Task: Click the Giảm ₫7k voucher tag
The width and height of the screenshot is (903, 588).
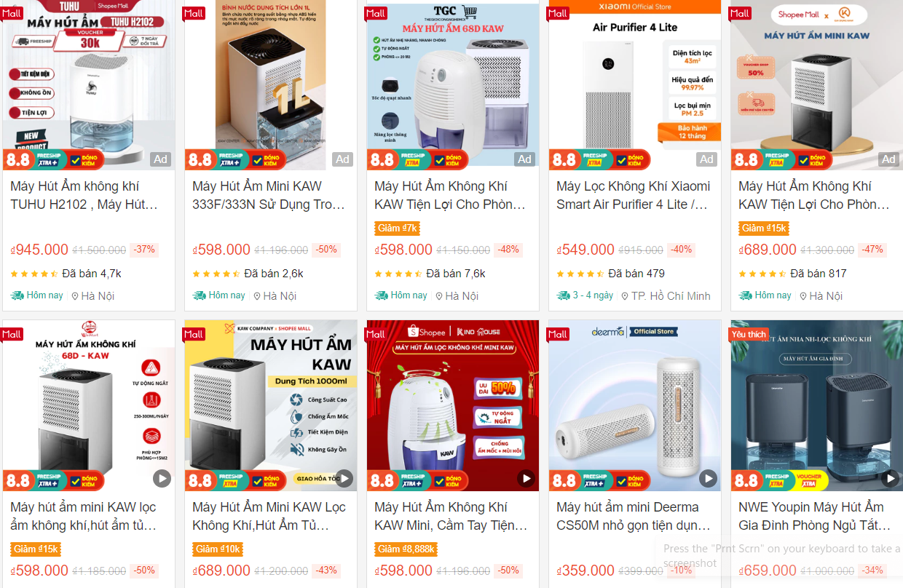Action: (x=397, y=229)
